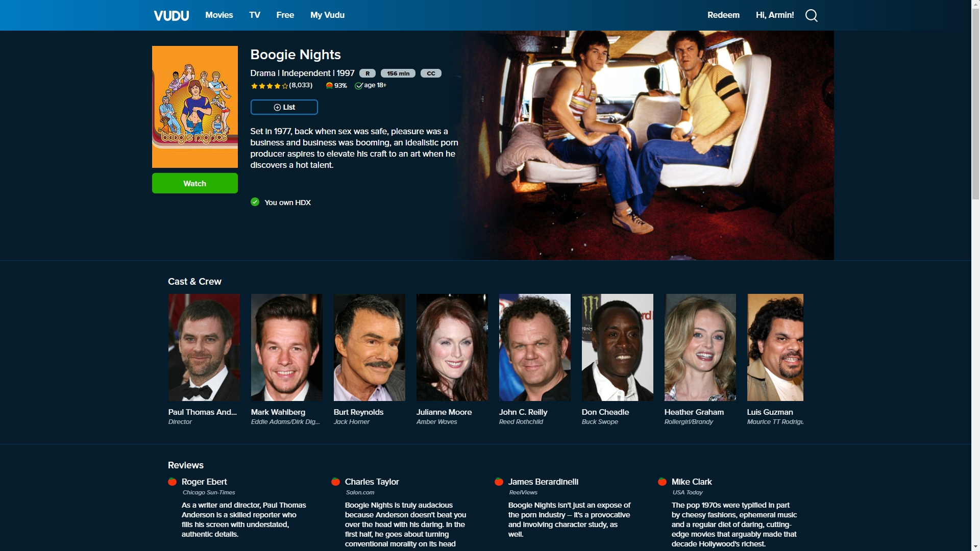Add movie to List
Viewport: 980px width, 551px height.
(x=284, y=107)
